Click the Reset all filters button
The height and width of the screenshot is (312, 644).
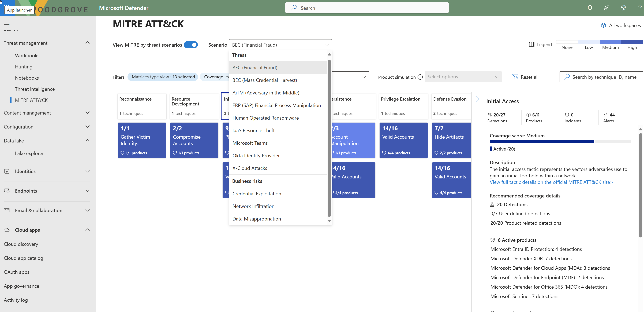[526, 77]
